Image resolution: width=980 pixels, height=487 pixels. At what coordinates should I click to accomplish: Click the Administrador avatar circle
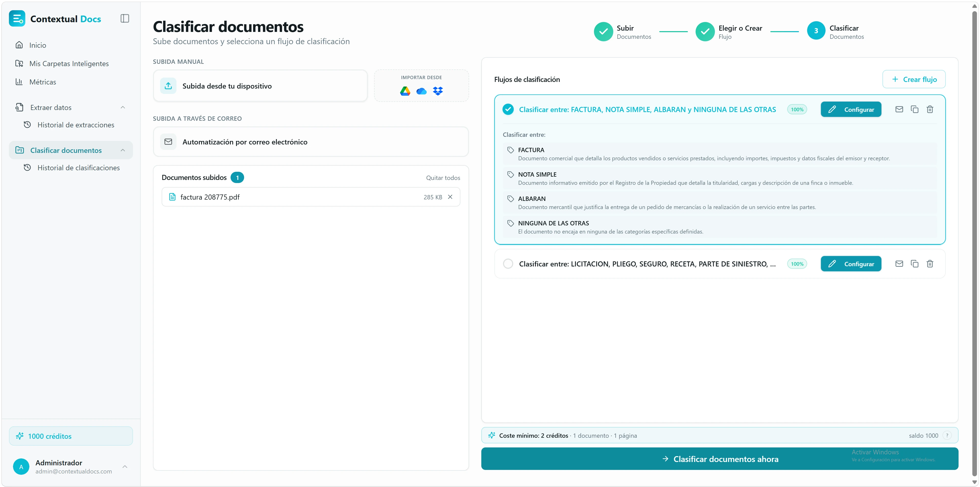point(21,467)
